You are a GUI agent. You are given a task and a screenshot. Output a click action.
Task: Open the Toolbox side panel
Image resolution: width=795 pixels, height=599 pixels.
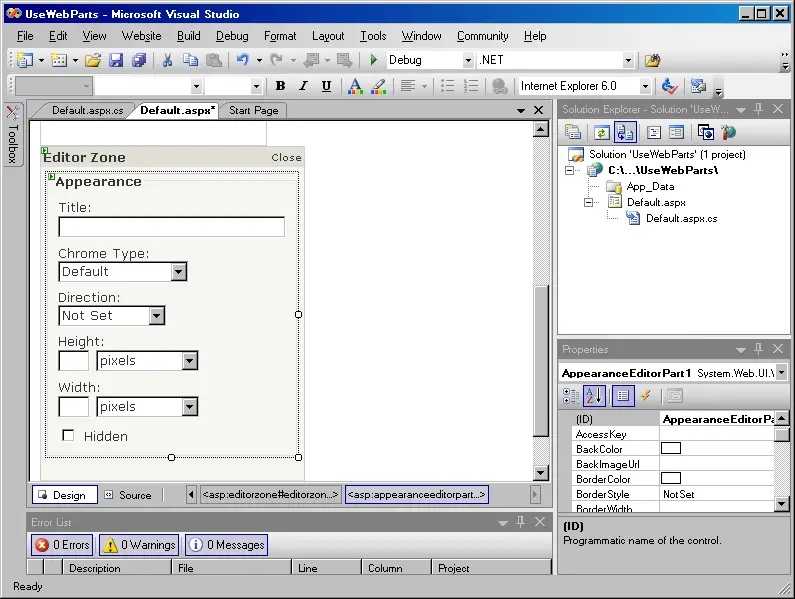13,134
